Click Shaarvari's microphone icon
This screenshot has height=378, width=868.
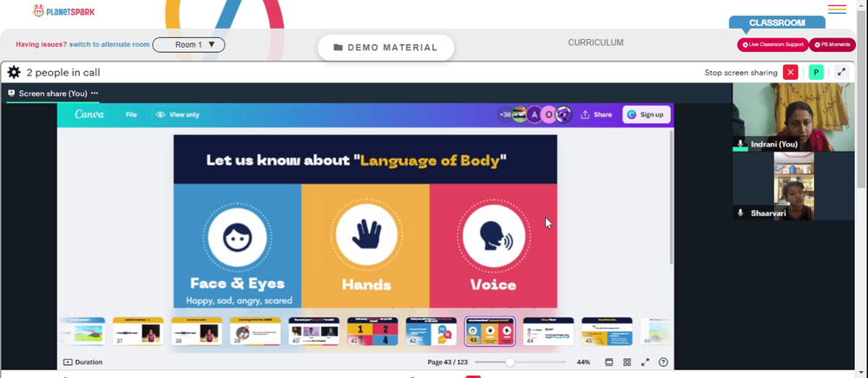tap(740, 212)
